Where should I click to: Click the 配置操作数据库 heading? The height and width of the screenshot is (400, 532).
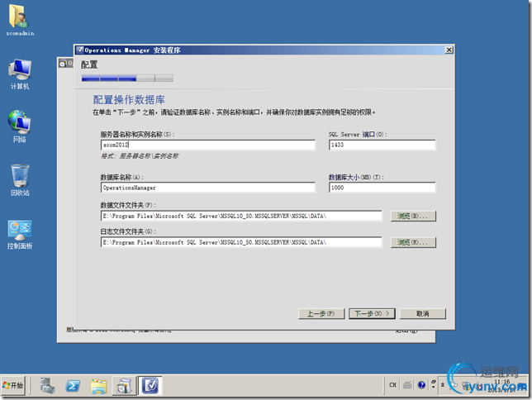pyautogui.click(x=129, y=100)
